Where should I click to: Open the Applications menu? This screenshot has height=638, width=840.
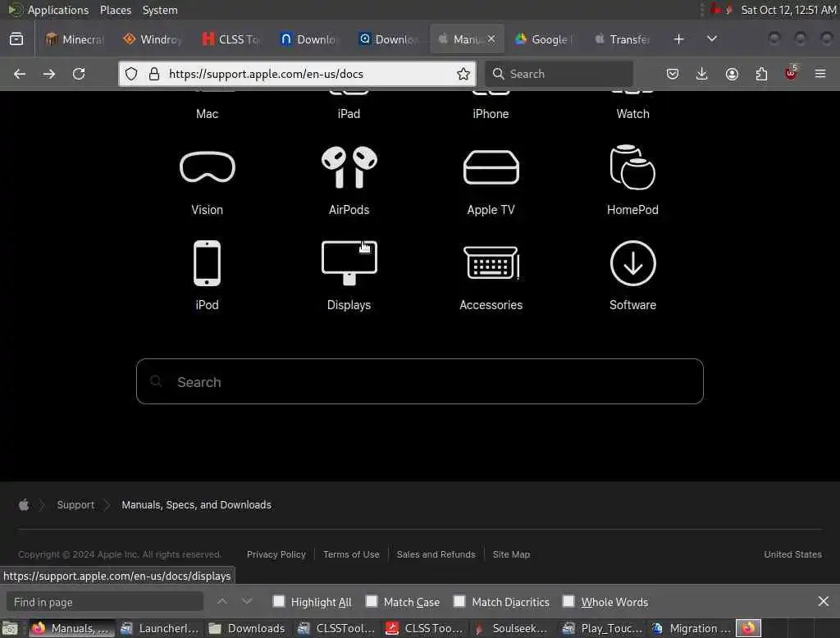[x=58, y=10]
